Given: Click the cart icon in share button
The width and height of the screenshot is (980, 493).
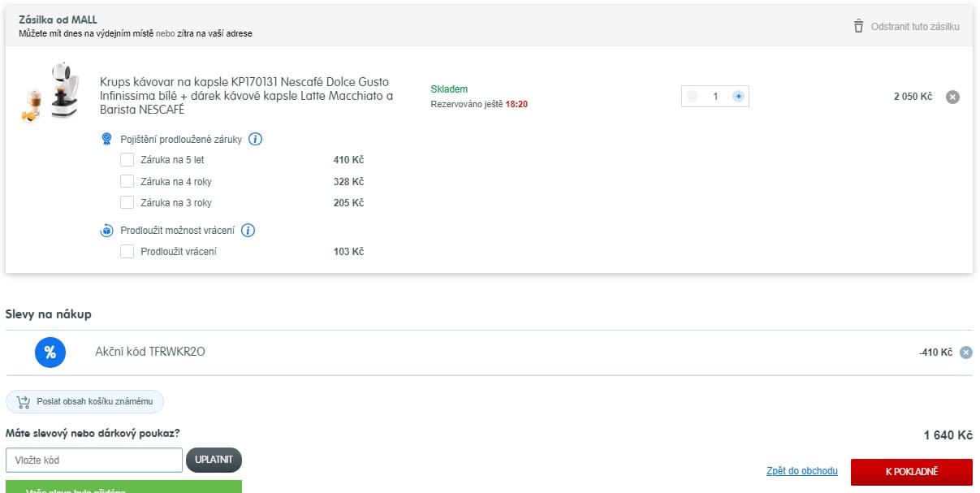Looking at the screenshot, I should [23, 401].
